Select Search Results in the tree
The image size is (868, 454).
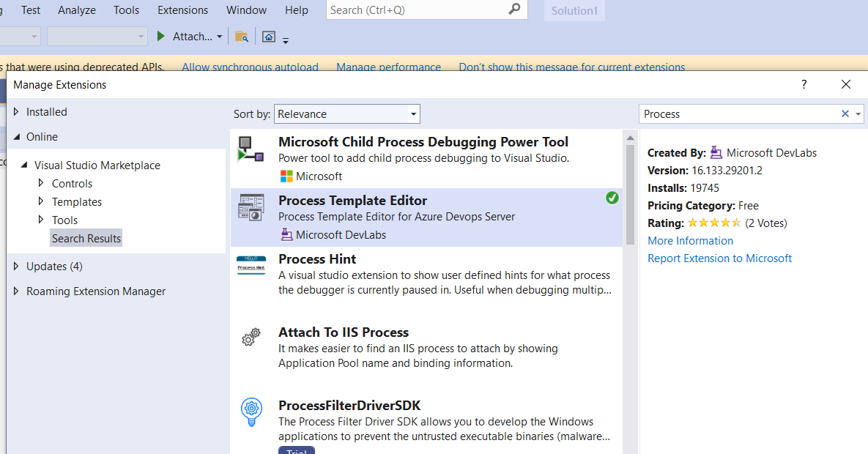86,238
